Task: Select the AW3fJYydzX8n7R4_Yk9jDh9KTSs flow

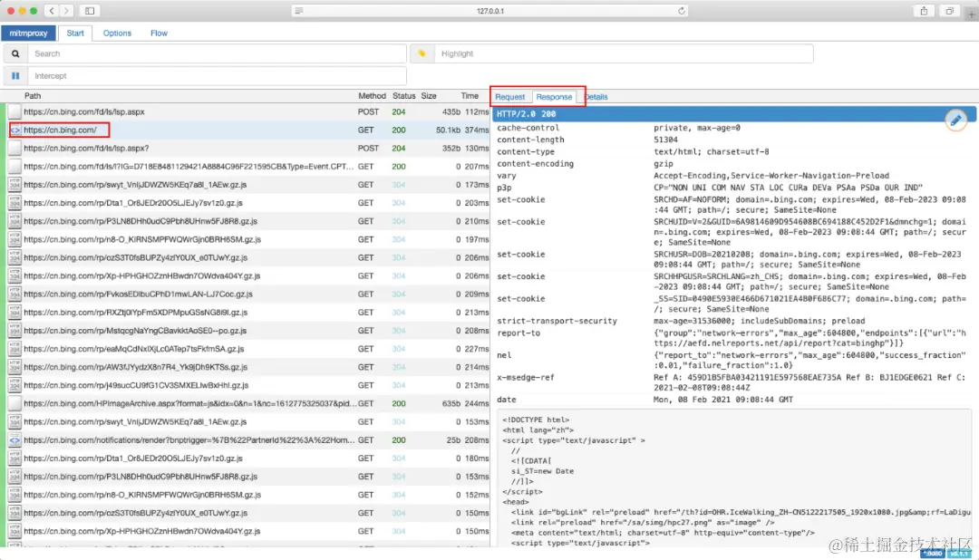Action: point(248,367)
